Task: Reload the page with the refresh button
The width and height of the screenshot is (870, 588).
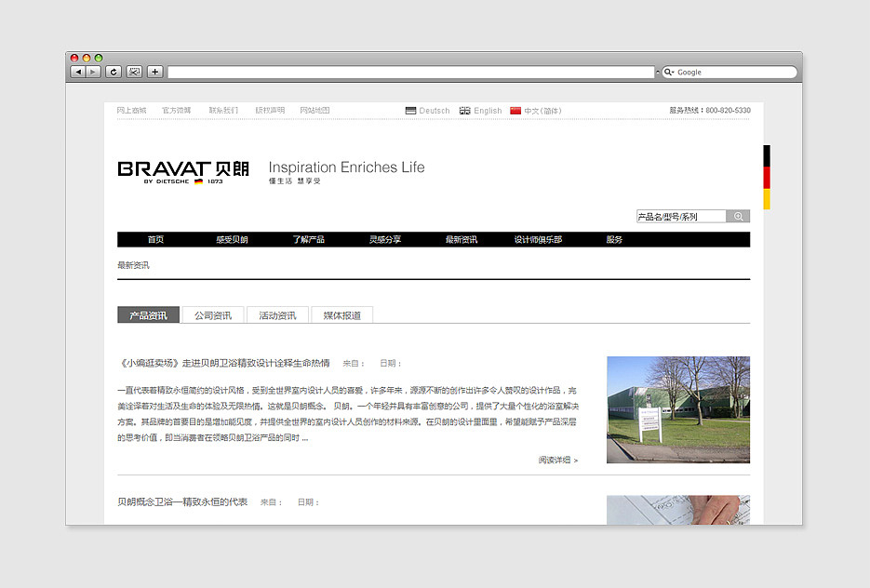Action: pos(114,72)
